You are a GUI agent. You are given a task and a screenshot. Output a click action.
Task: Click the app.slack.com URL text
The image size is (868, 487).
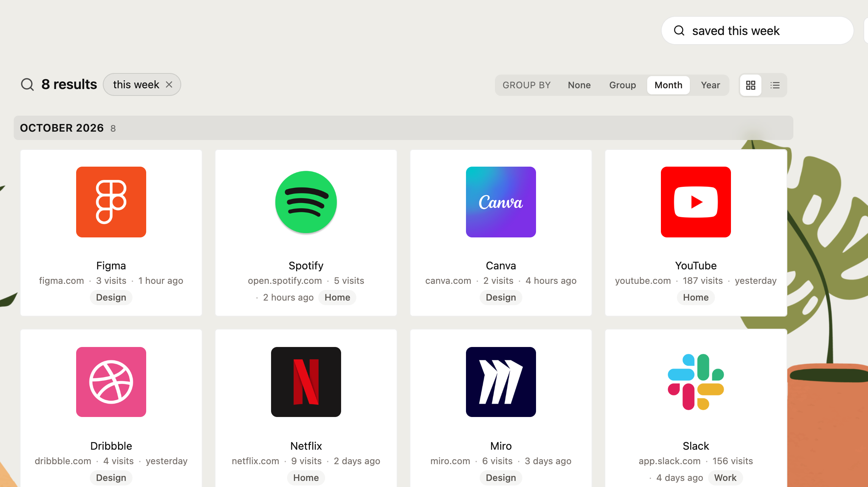tap(670, 461)
